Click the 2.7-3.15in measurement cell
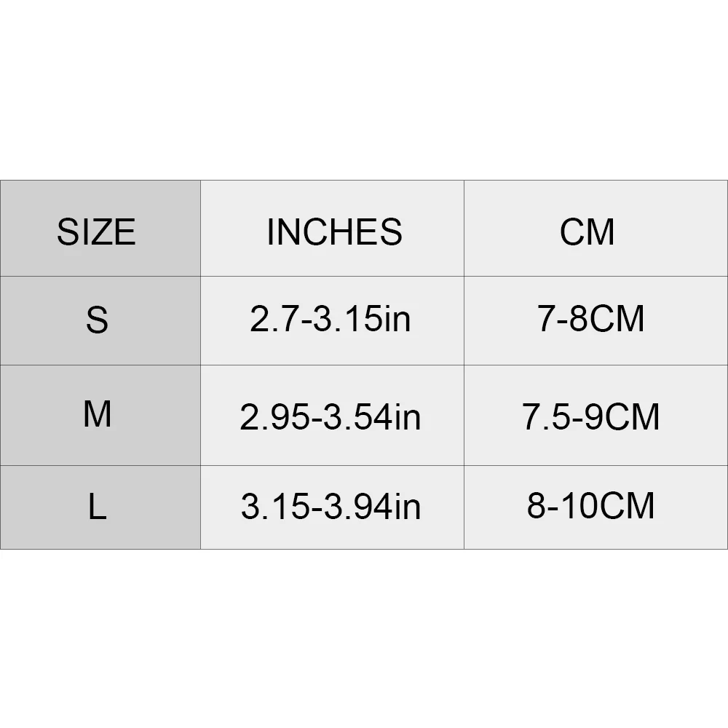Viewport: 728px width, 728px height. point(331,320)
